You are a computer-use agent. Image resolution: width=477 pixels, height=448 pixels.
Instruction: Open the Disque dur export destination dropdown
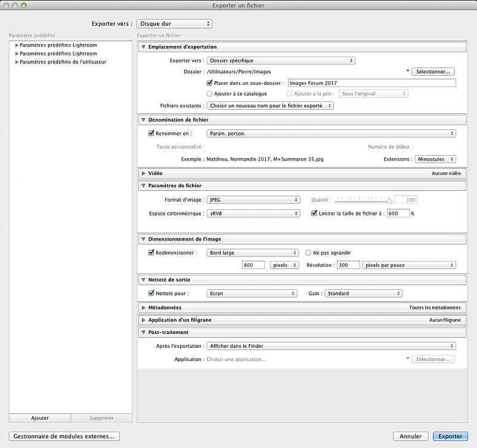[174, 24]
